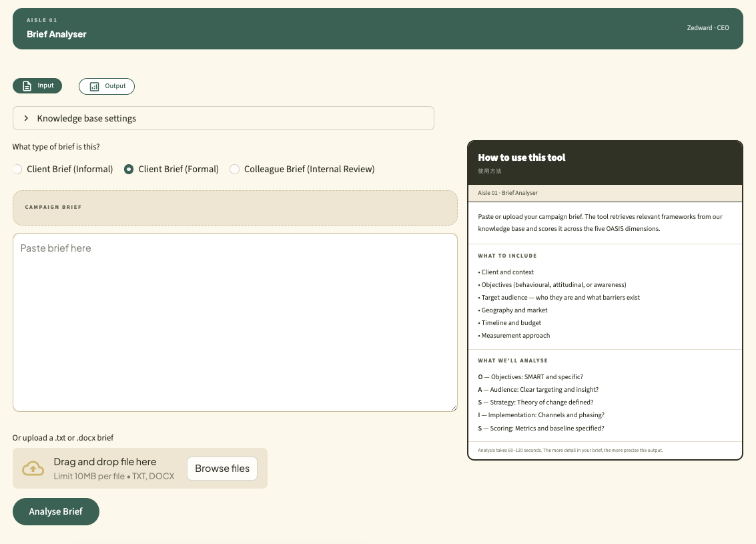Click the WHAT WE'LL ANALYSE heading

[x=512, y=360]
